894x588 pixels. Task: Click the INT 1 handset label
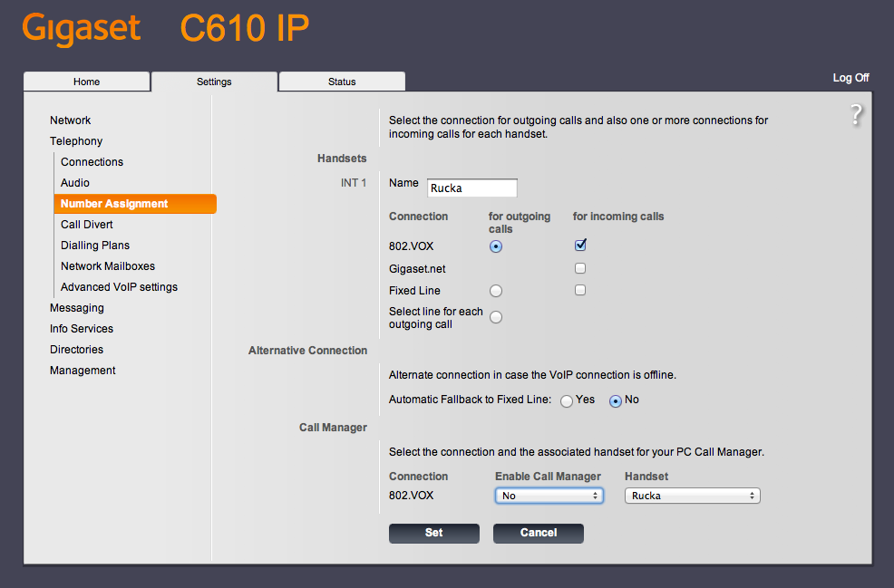tap(354, 183)
